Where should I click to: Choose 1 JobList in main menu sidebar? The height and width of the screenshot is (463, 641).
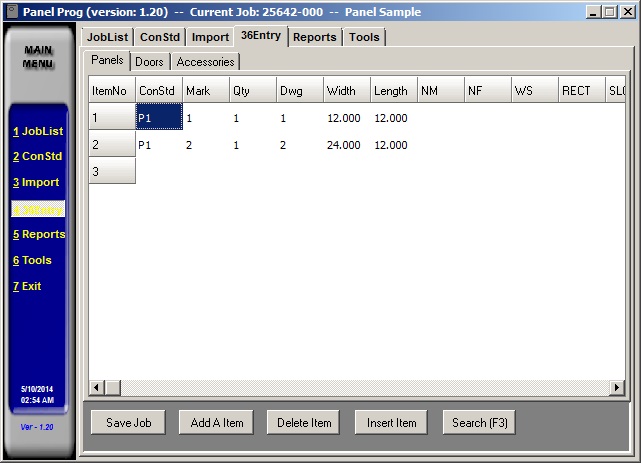click(x=36, y=131)
